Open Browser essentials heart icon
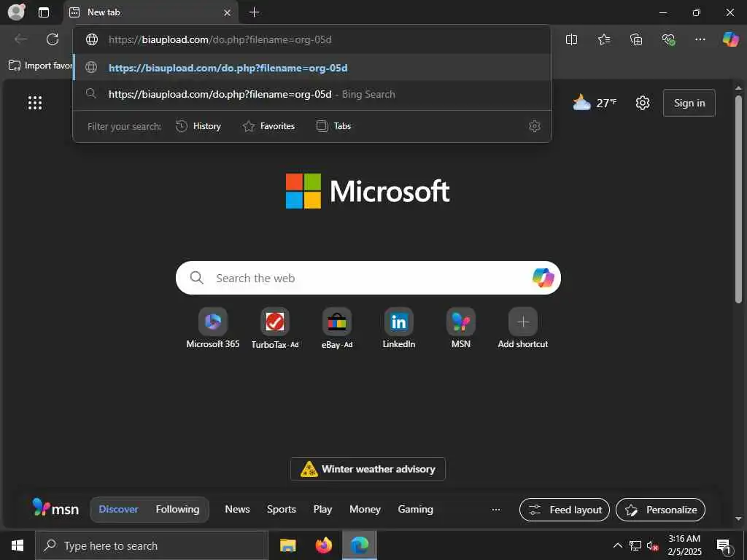Image resolution: width=747 pixels, height=560 pixels. [668, 39]
